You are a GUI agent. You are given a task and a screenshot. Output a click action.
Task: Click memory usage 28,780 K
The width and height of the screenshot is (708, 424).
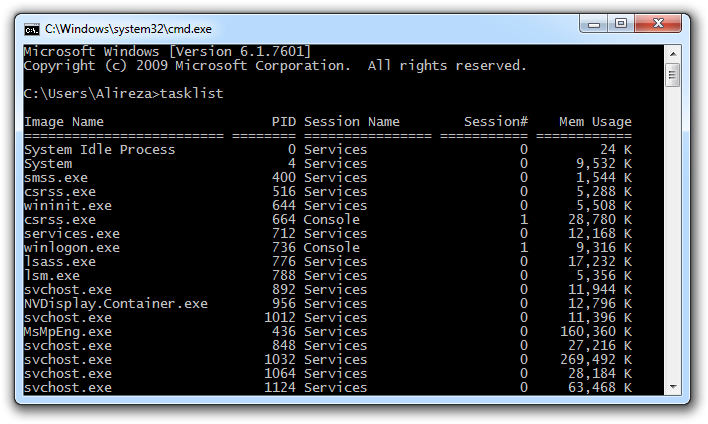[600, 219]
